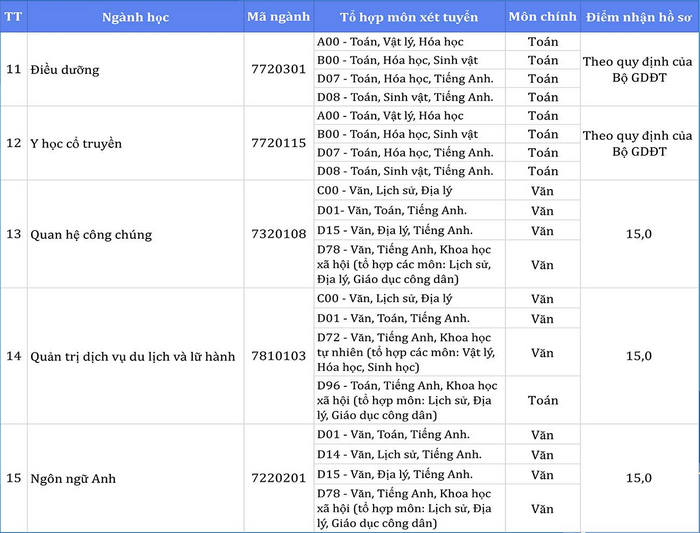Click score 15,0 in Quản trị dịch vụ du lịch row
This screenshot has width=700, height=533.
pyautogui.click(x=639, y=356)
